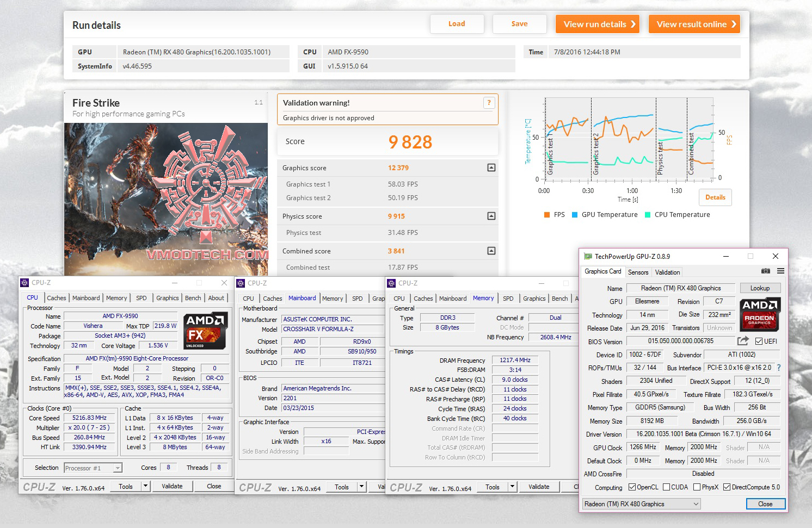Screen dimensions: 812x528
Task: Click the Fire Strike benchmark artwork thumbnail
Action: click(x=166, y=199)
